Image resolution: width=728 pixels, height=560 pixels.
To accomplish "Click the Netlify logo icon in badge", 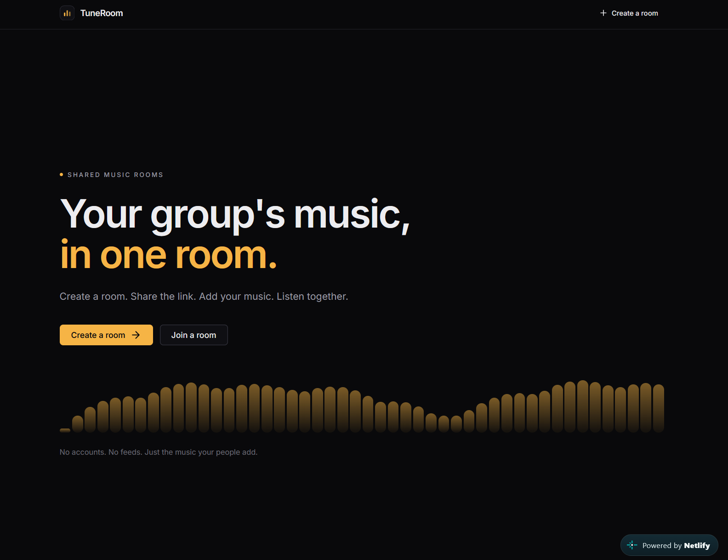I will click(632, 545).
